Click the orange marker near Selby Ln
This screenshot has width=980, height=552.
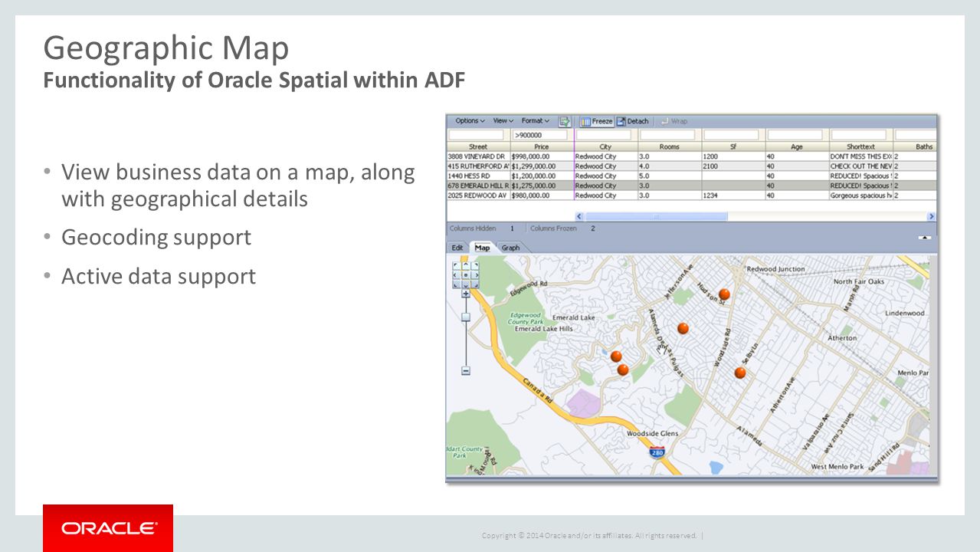pyautogui.click(x=740, y=373)
